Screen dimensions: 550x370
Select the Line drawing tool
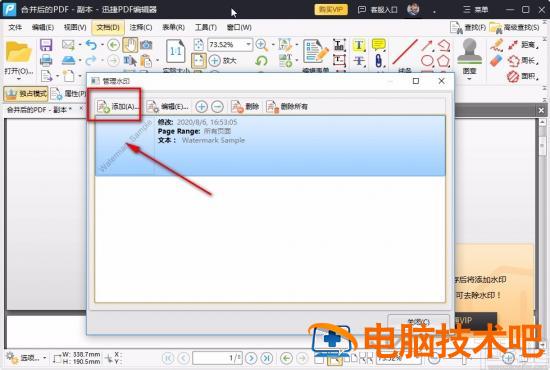pyautogui.click(x=405, y=52)
